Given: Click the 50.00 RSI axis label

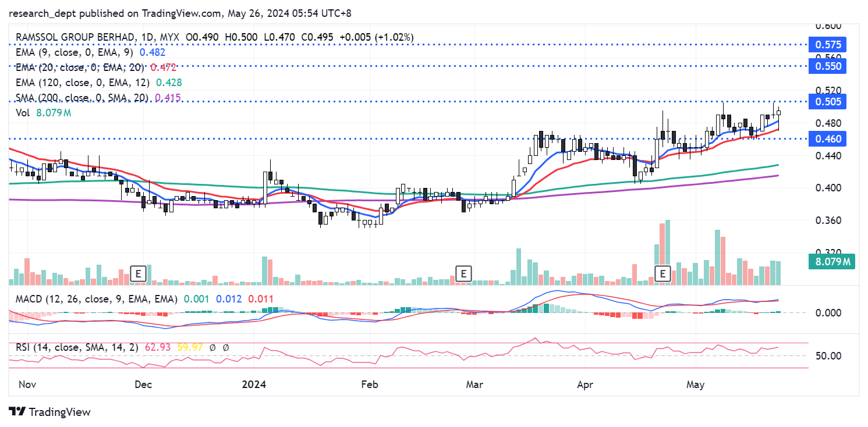Looking at the screenshot, I should point(828,355).
